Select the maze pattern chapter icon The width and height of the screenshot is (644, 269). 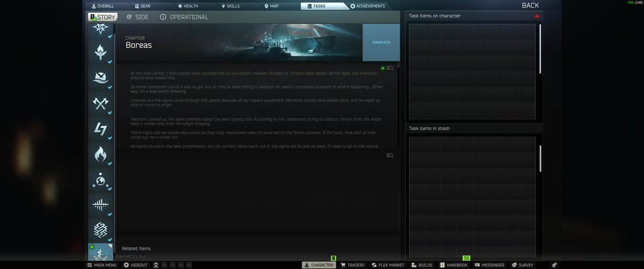tap(100, 229)
